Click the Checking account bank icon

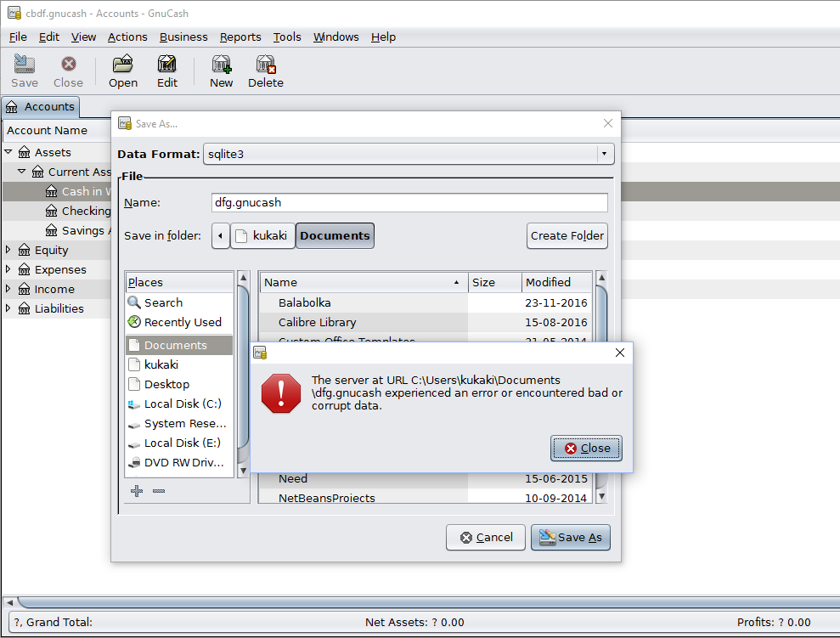click(52, 211)
